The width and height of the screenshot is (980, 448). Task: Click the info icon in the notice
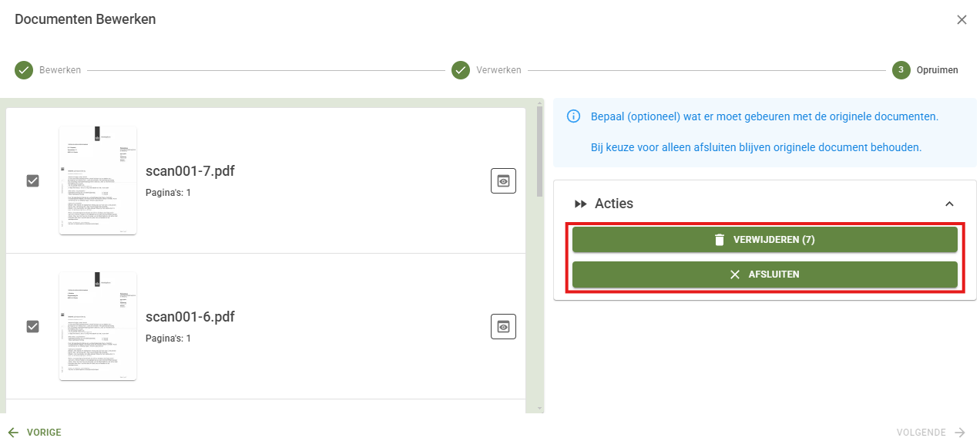[x=573, y=116]
